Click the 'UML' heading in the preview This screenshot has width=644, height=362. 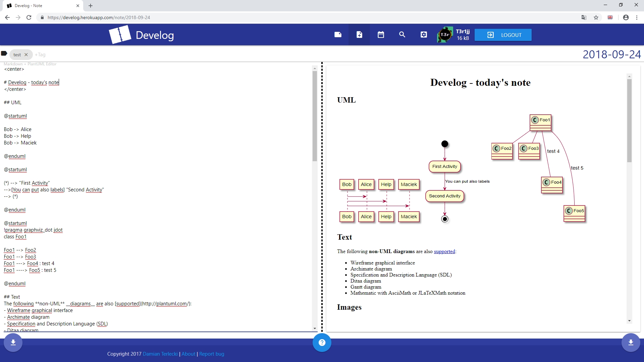coord(346,100)
